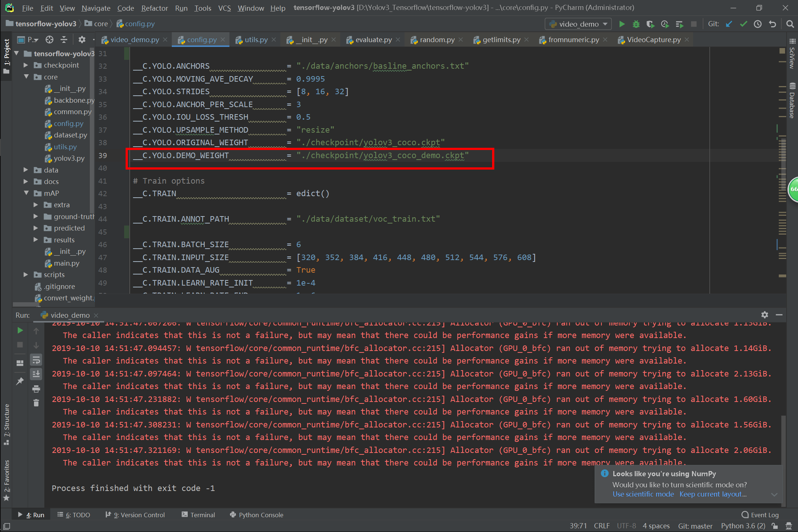Open Run panel settings gear
This screenshot has width=798, height=532.
(765, 315)
